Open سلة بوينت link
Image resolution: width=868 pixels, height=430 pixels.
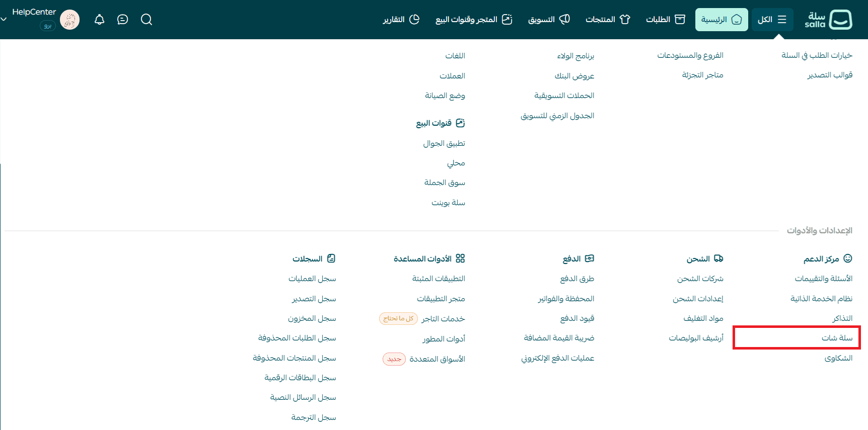tap(448, 203)
